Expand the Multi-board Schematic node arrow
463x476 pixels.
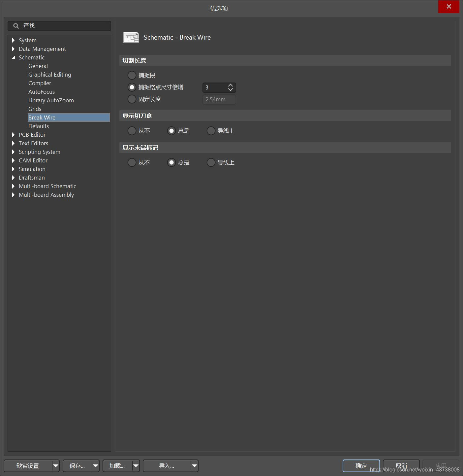(x=13, y=186)
